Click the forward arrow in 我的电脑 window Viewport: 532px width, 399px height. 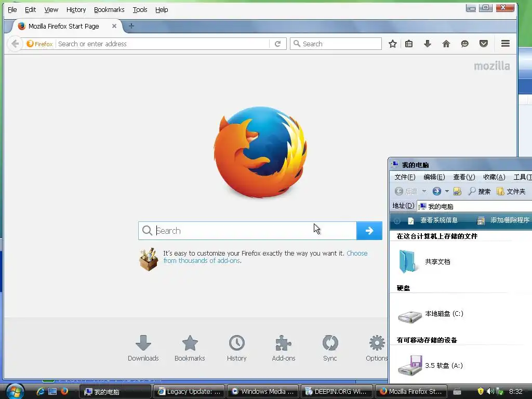click(x=436, y=191)
